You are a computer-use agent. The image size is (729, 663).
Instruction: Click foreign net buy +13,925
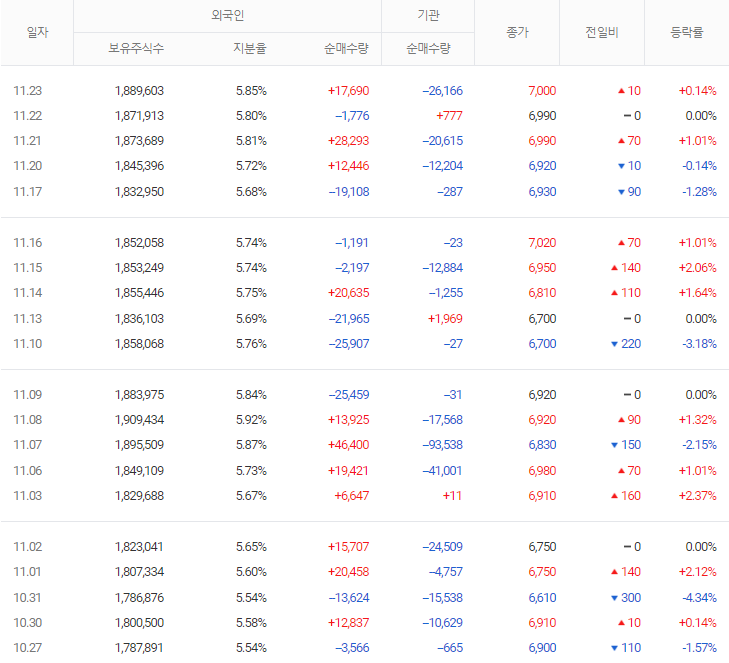pos(348,420)
